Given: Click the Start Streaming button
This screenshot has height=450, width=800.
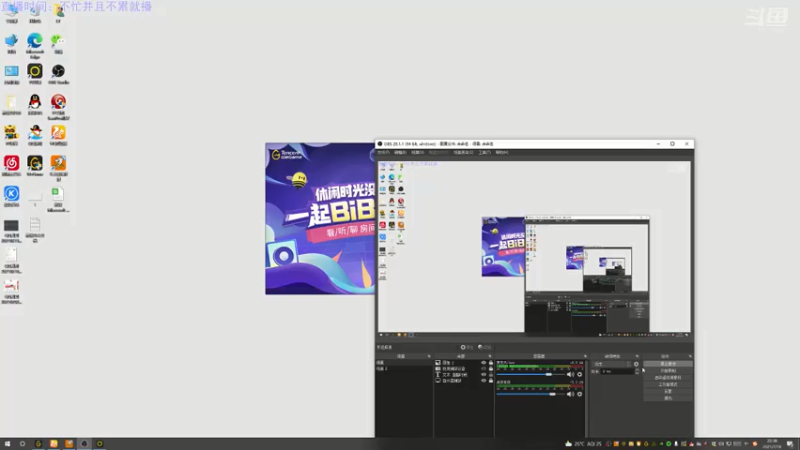Looking at the screenshot, I should point(668,364).
